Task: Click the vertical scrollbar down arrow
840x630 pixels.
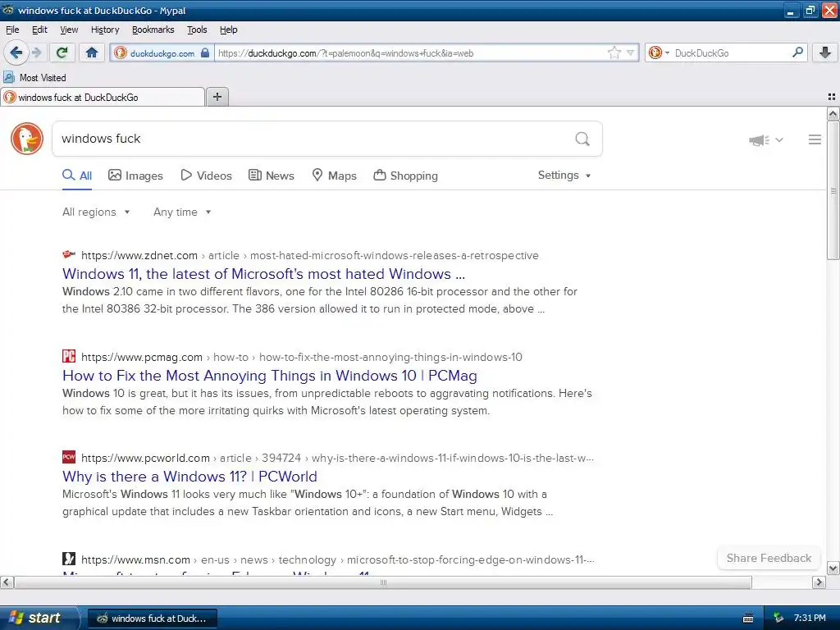Action: pos(833,568)
